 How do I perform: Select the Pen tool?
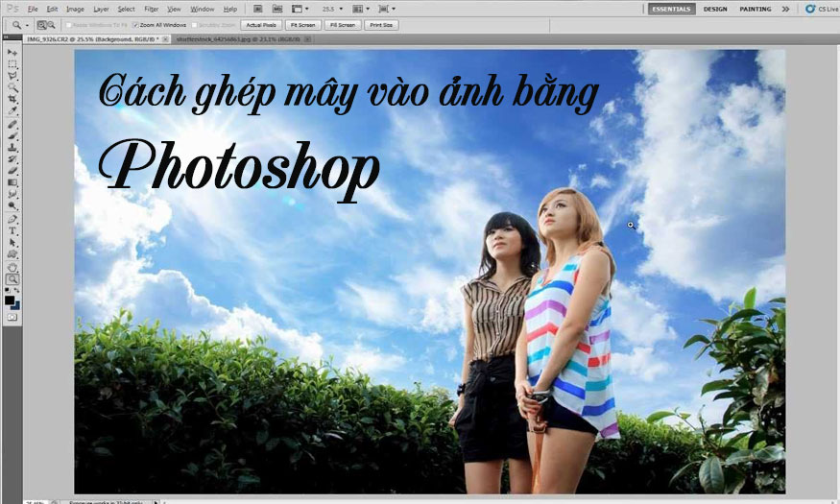click(12, 220)
